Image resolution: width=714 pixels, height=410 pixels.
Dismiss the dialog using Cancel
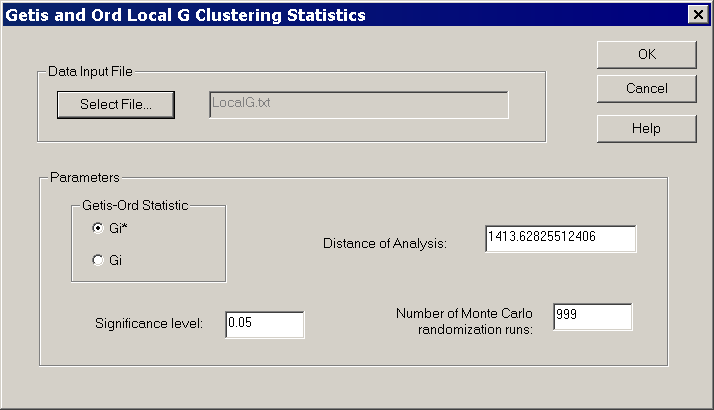click(647, 89)
